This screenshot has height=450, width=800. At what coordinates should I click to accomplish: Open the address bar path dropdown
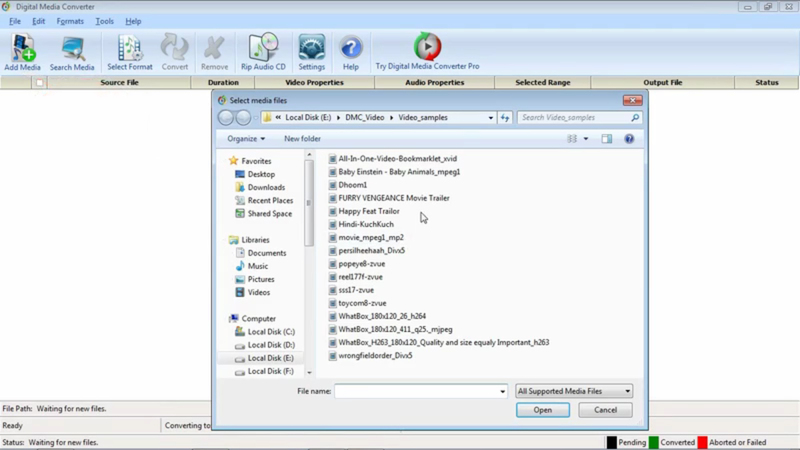[491, 118]
